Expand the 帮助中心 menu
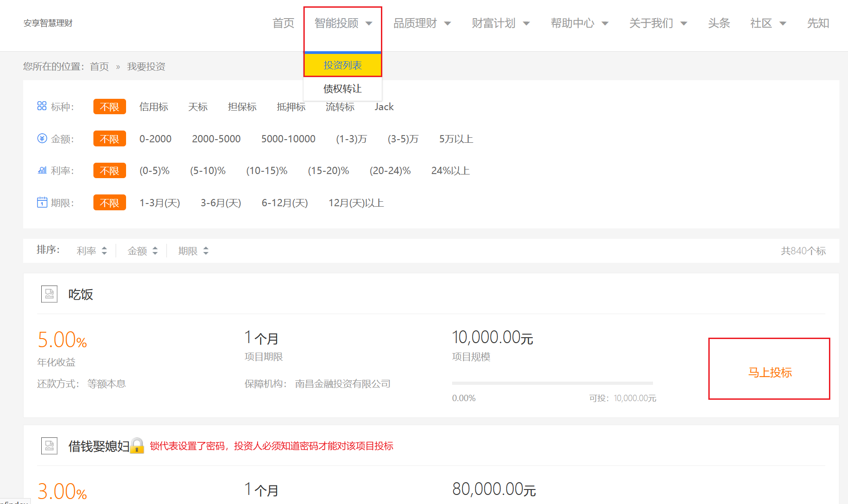 579,23
